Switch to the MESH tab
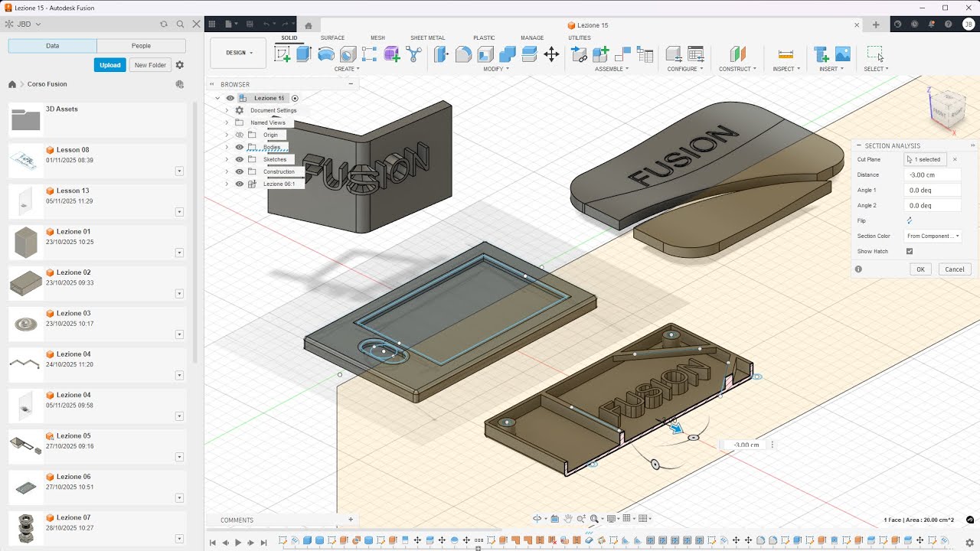Viewport: 980px width, 551px height. 377,37
